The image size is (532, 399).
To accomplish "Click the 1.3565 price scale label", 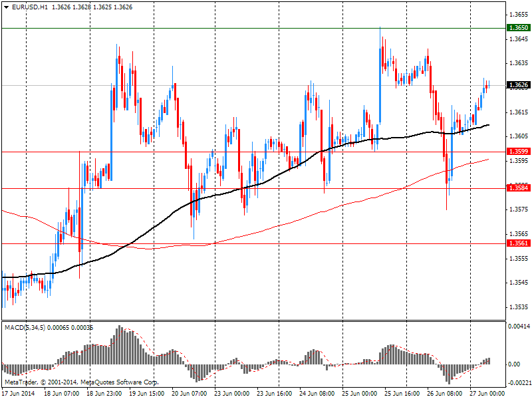I will coord(519,234).
